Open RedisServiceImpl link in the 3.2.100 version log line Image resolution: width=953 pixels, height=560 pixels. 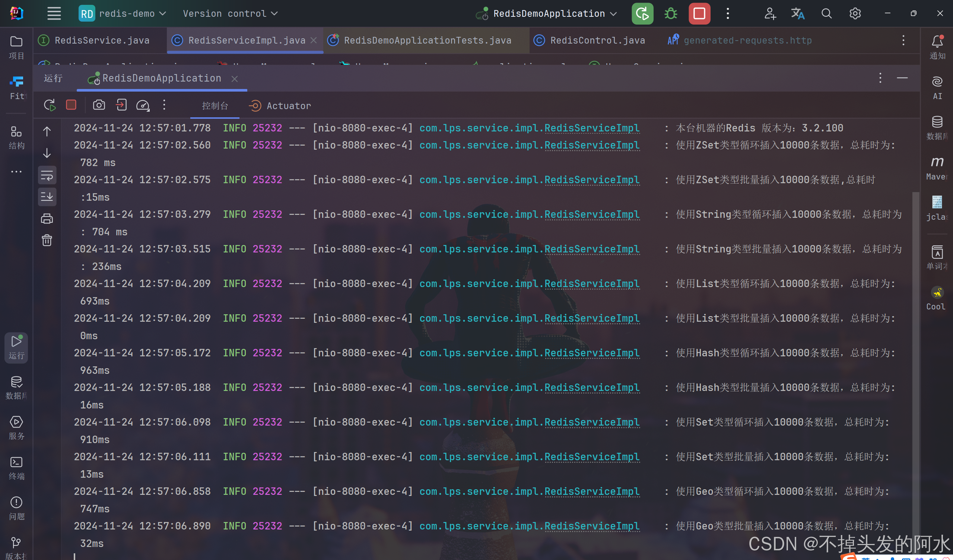tap(592, 128)
